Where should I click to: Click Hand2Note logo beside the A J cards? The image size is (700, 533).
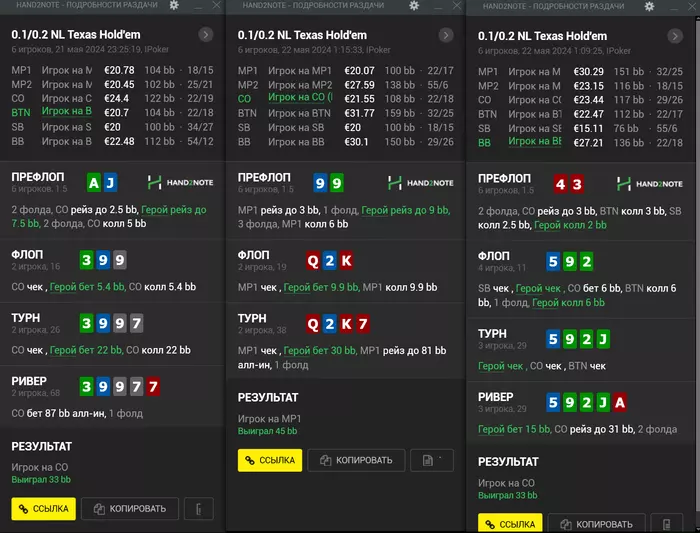coord(181,183)
